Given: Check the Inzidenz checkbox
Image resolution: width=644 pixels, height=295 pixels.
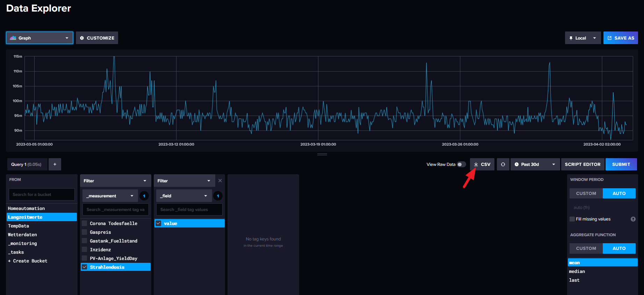Looking at the screenshot, I should point(85,250).
